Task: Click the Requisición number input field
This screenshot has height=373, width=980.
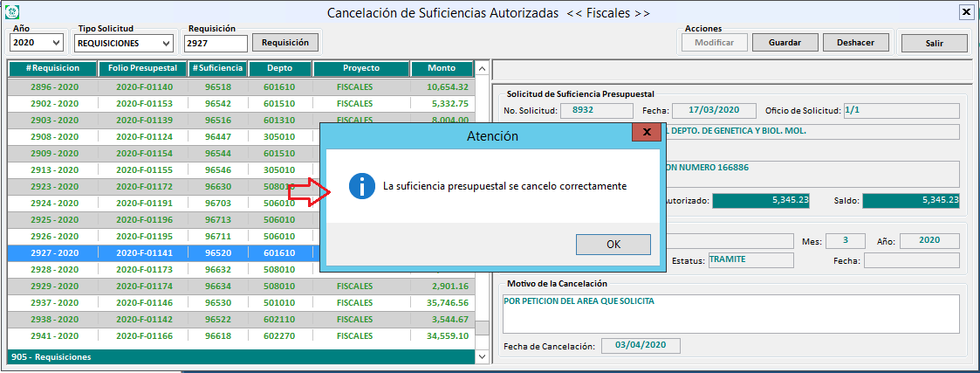Action: click(216, 43)
